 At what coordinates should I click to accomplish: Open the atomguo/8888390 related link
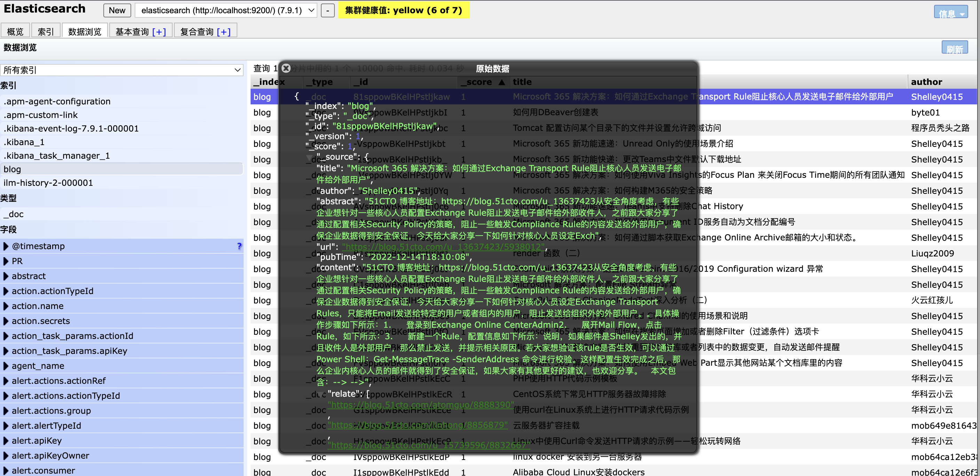click(421, 405)
